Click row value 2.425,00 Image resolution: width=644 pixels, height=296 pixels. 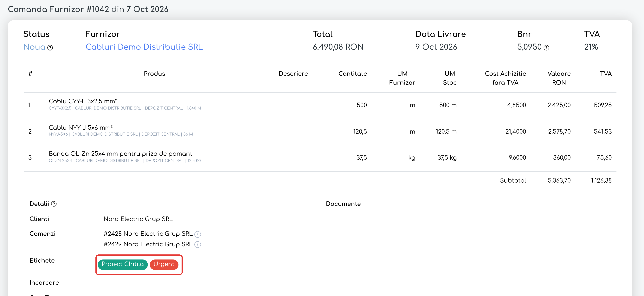click(559, 105)
